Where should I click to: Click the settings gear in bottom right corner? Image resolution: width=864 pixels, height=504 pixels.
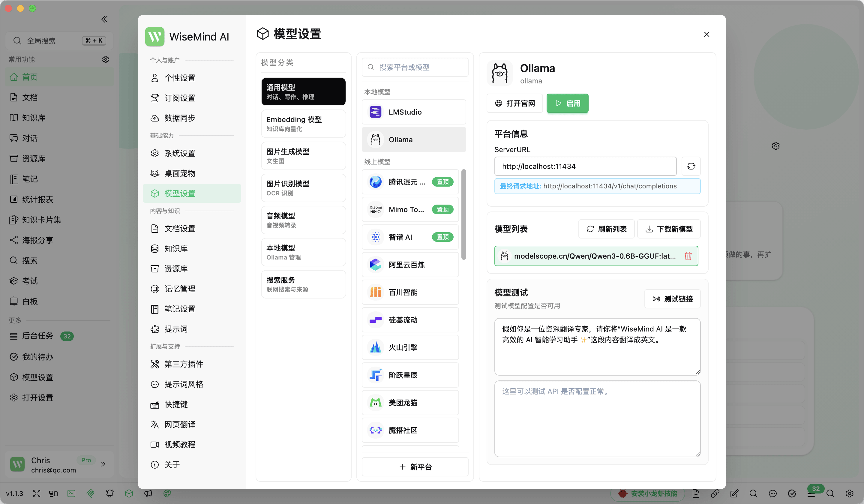(849, 493)
